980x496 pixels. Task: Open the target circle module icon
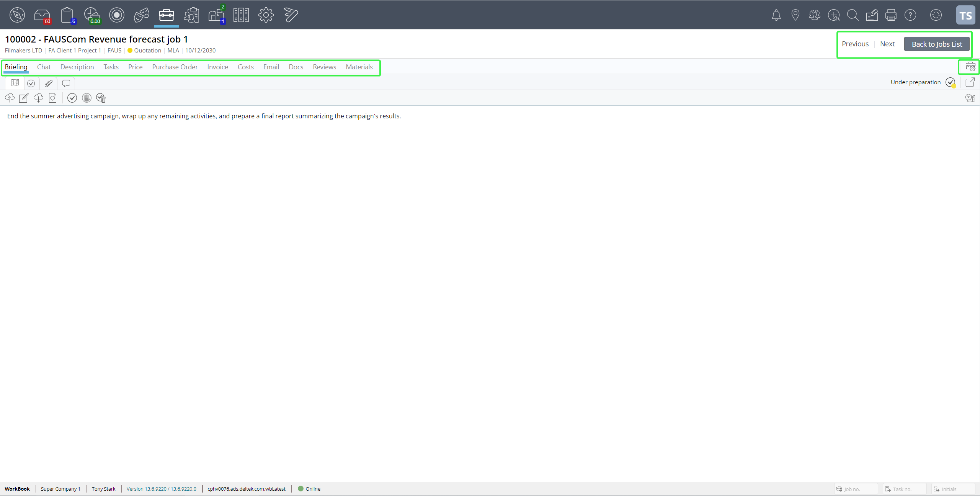(x=117, y=15)
